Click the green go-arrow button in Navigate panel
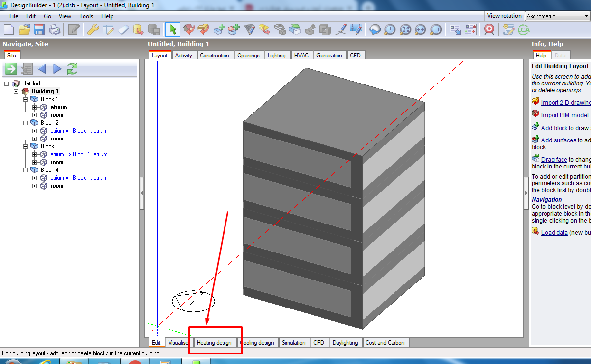The width and height of the screenshot is (591, 364). pyautogui.click(x=11, y=69)
